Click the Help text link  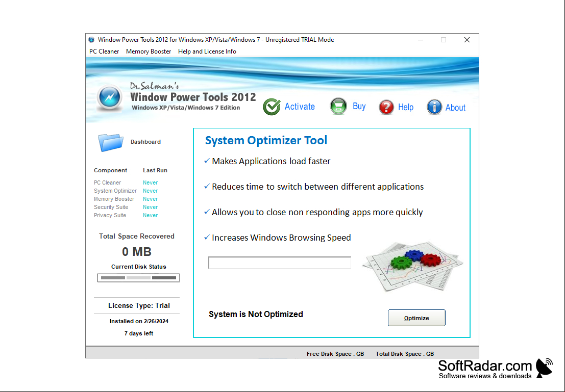tap(406, 107)
